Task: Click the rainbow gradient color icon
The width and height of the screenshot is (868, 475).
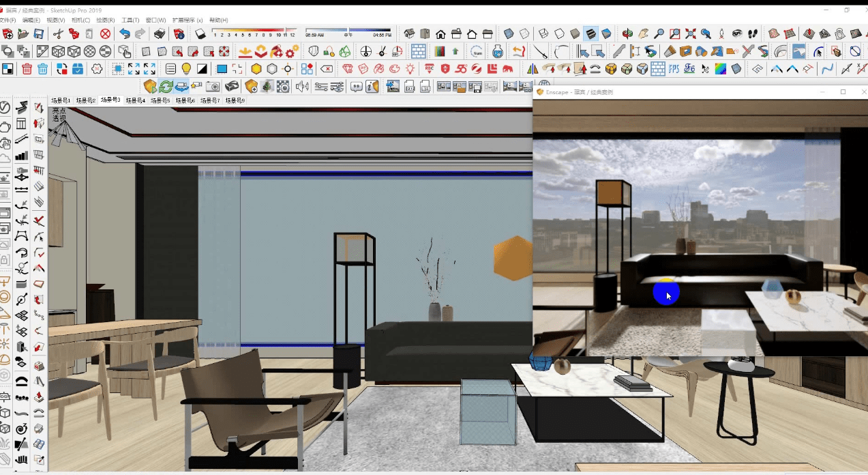Action: click(721, 69)
